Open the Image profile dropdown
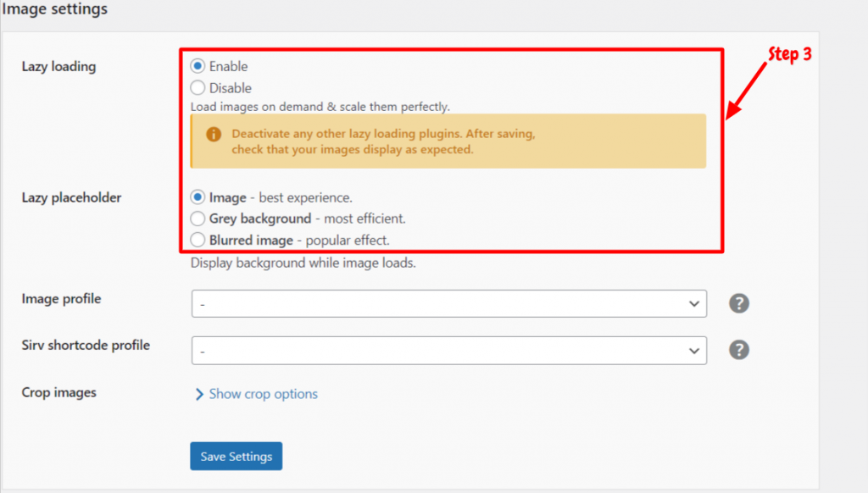The image size is (868, 493). pyautogui.click(x=449, y=304)
